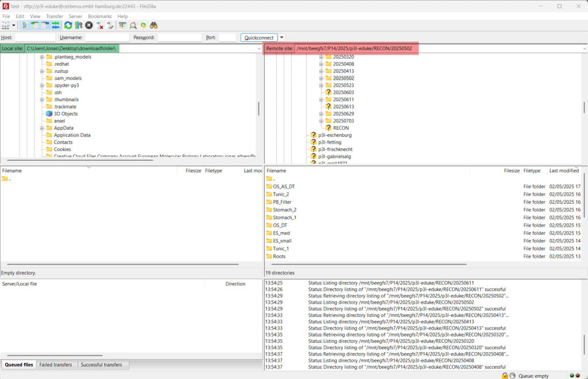Toggle directory comparison icon
This screenshot has width=588, height=379.
(x=133, y=25)
